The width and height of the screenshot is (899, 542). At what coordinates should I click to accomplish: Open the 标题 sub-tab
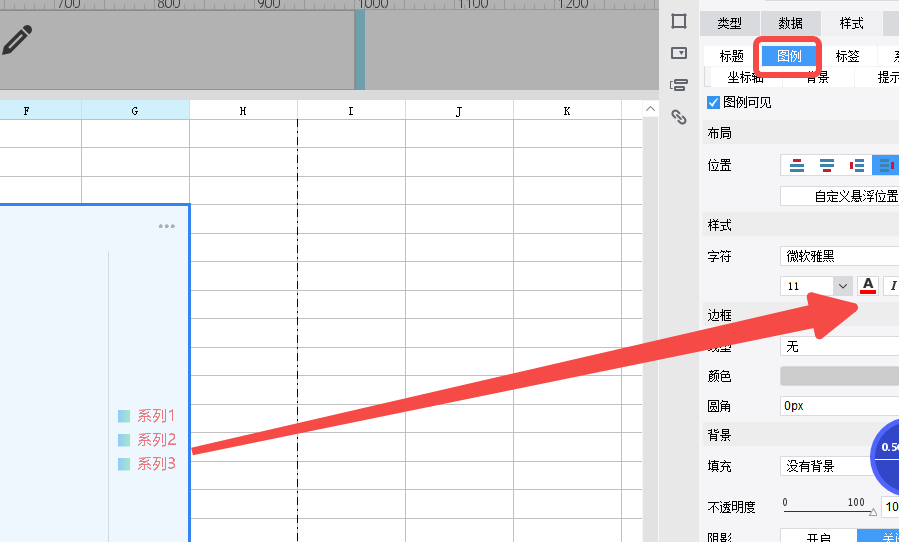point(732,56)
